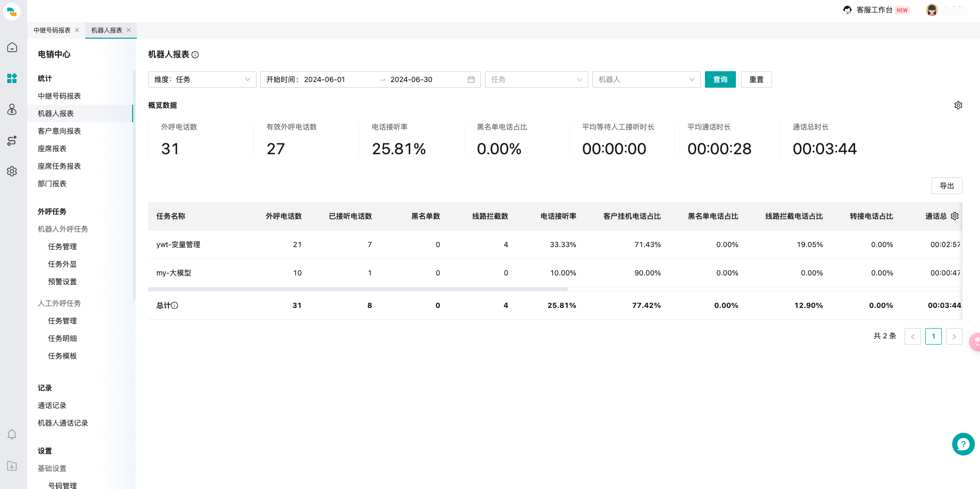Viewport: 980px width, 489px height.
Task: Click the app logo icon
Action: point(12,11)
